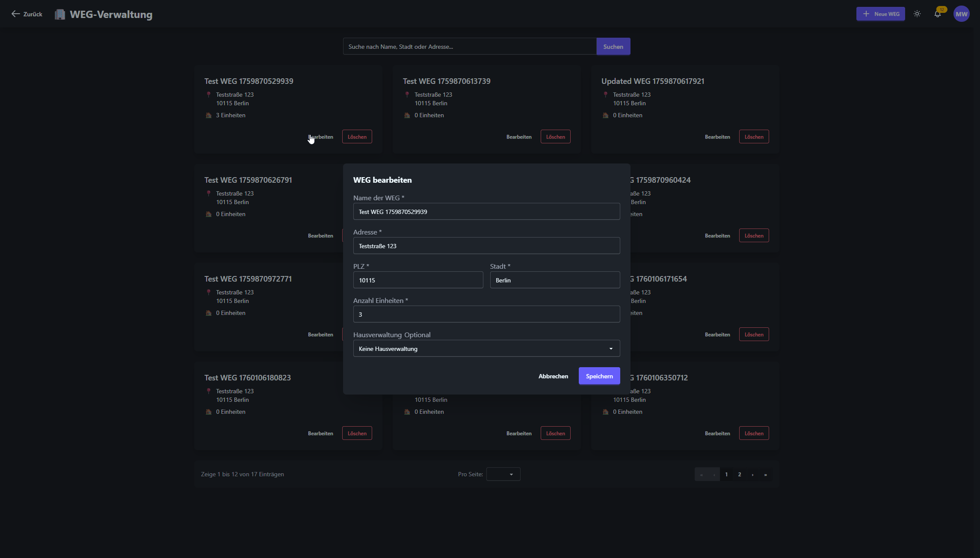Click location pin icon on Test WEG 1759870529939
The width and height of the screenshot is (980, 558).
[x=209, y=95]
